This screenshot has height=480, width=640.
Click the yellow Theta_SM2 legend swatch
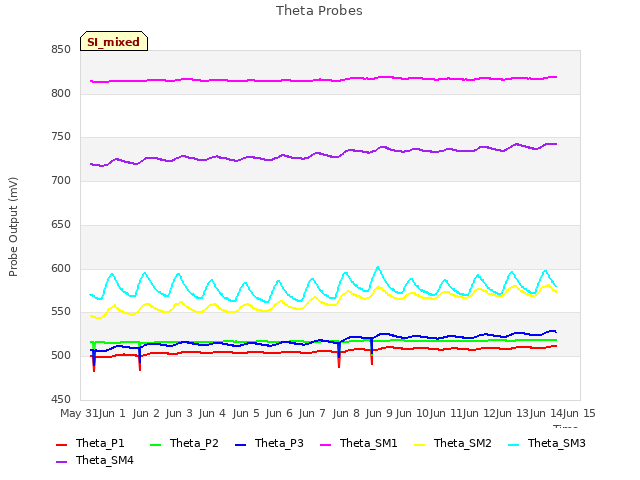coord(419,444)
